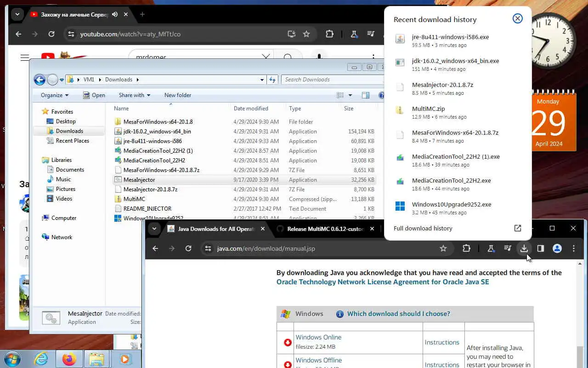Click the Downloads icon in Chrome toolbar
The image size is (588, 368).
click(x=524, y=248)
